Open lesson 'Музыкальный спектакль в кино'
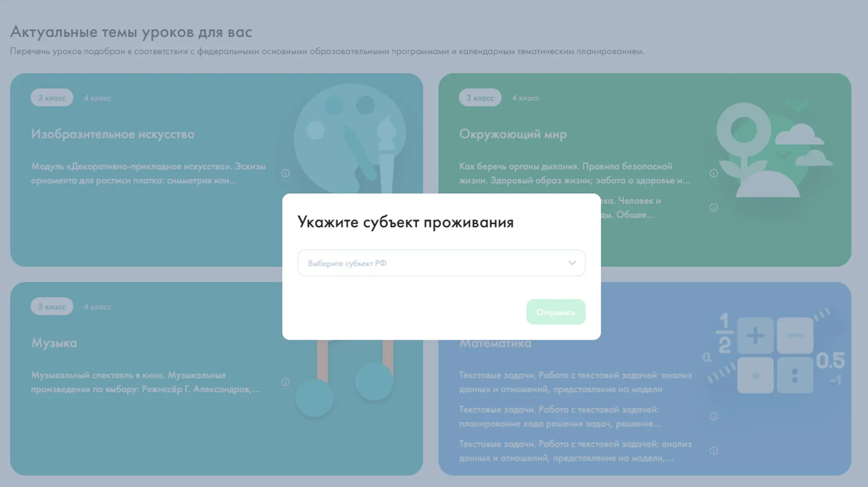868x487 pixels. click(x=146, y=382)
